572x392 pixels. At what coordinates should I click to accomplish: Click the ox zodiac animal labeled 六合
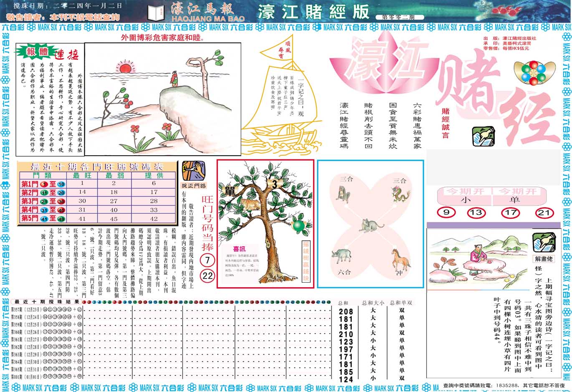click(x=341, y=256)
